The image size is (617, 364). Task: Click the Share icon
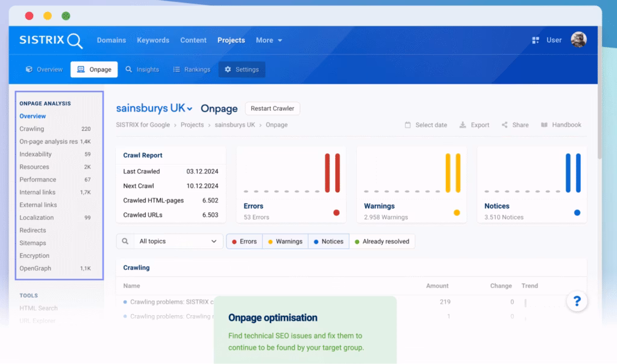[505, 125]
